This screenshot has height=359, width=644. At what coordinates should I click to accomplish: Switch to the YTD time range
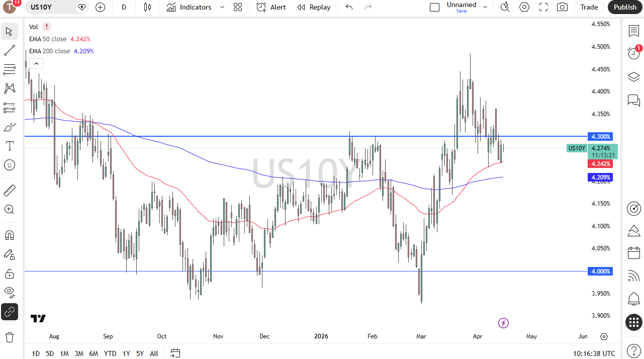pos(110,353)
